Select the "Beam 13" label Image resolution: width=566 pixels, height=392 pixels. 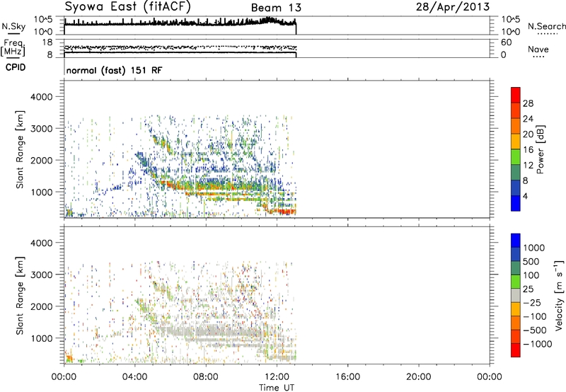tap(276, 8)
